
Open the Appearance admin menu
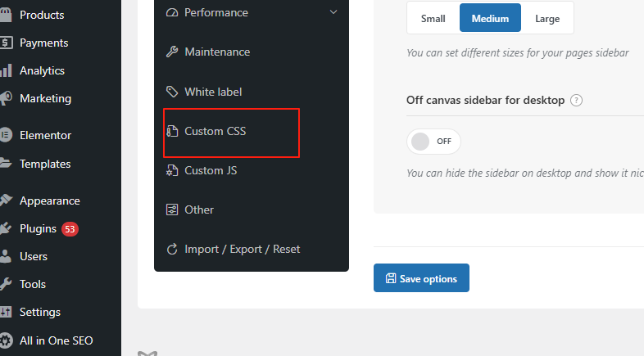coord(49,201)
